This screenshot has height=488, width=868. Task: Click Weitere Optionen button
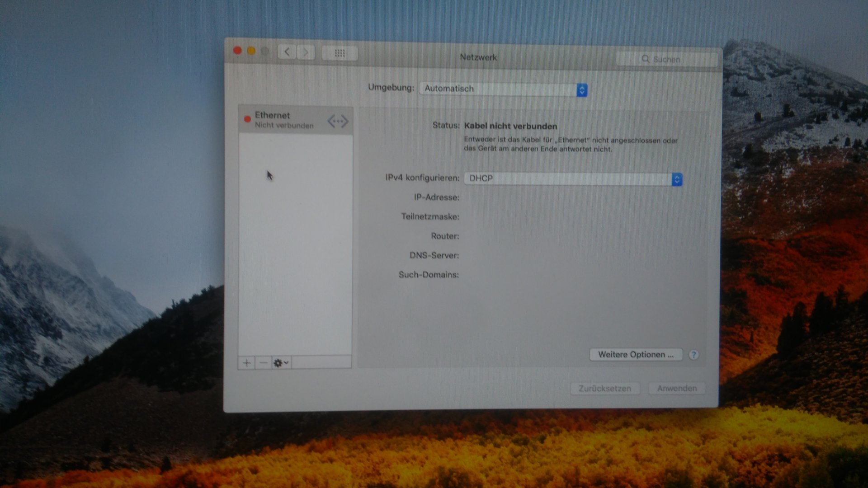coord(636,355)
